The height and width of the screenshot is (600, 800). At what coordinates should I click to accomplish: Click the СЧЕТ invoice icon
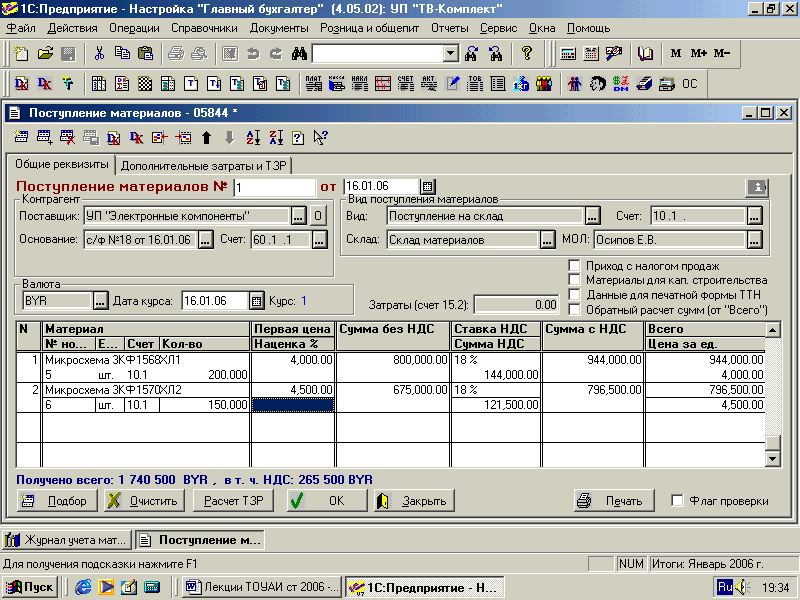[x=406, y=83]
